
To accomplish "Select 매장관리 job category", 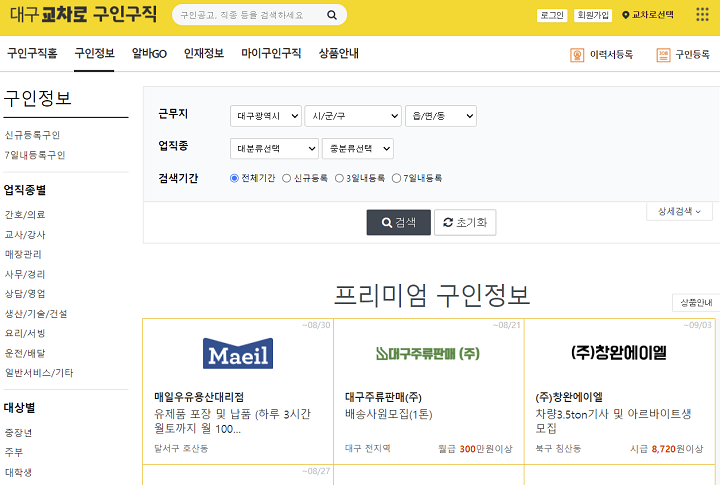I will click(23, 254).
